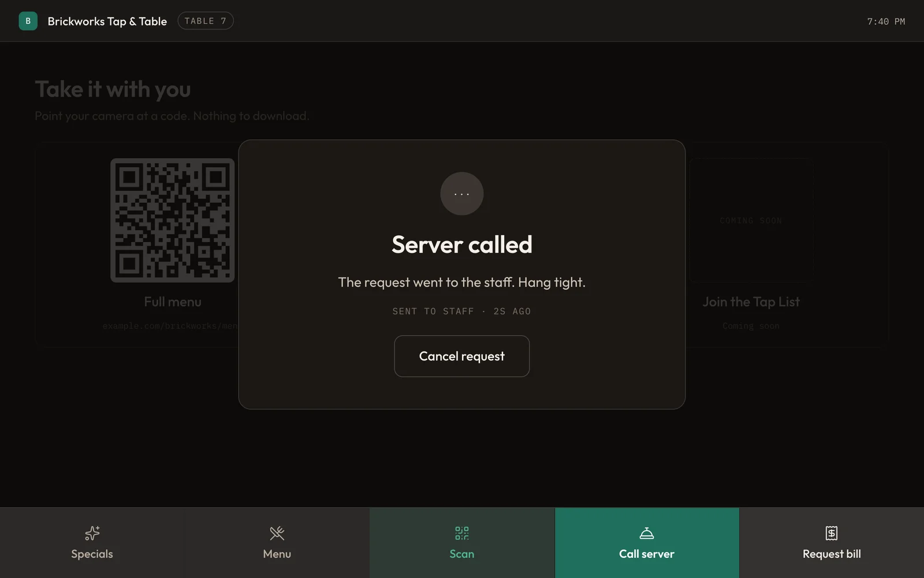Click the Brickworks Tap & Table title
The width and height of the screenshot is (924, 578).
click(107, 21)
